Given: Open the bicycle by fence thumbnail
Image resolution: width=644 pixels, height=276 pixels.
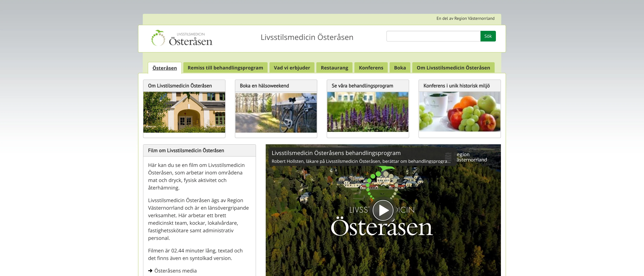Looking at the screenshot, I should point(276,113).
